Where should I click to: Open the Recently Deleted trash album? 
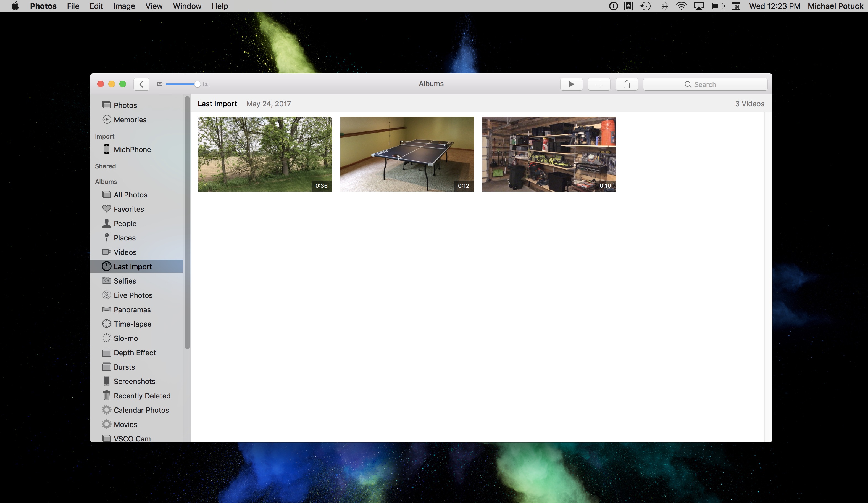[x=141, y=396]
